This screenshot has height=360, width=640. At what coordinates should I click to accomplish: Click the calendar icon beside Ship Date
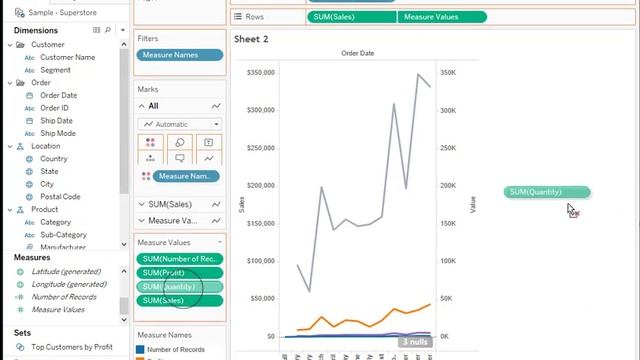point(29,121)
